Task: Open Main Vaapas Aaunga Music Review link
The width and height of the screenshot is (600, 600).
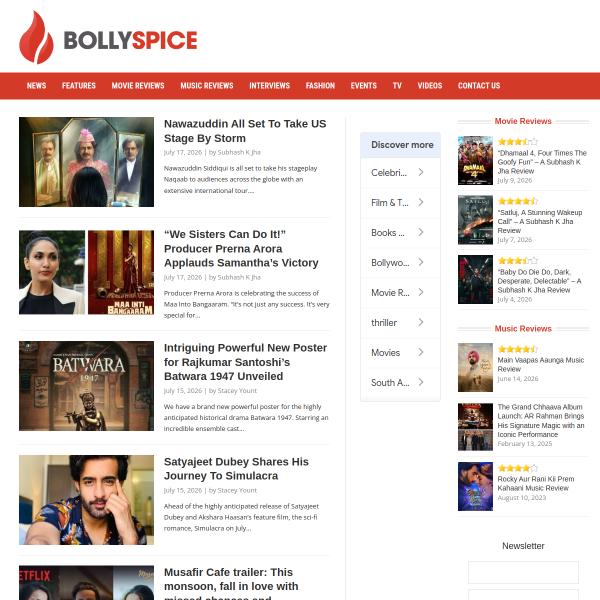Action: [540, 364]
